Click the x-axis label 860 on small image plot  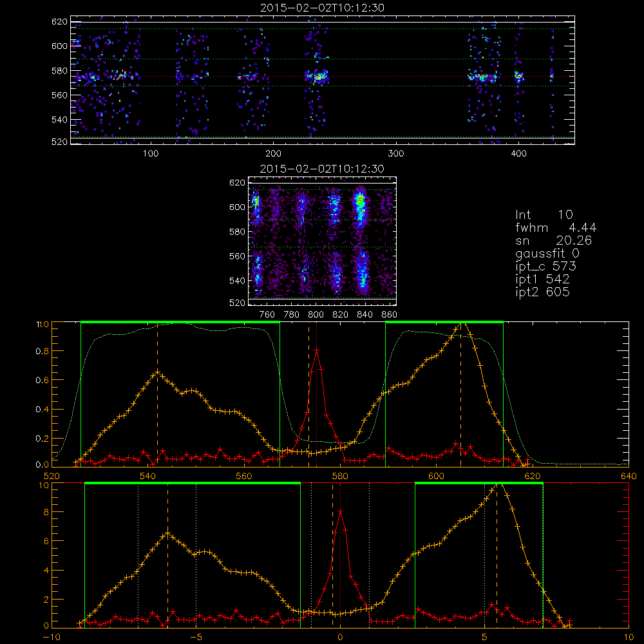(390, 315)
